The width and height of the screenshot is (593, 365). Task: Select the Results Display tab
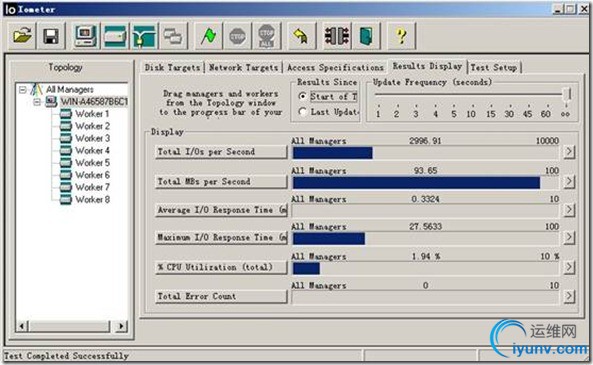(427, 66)
